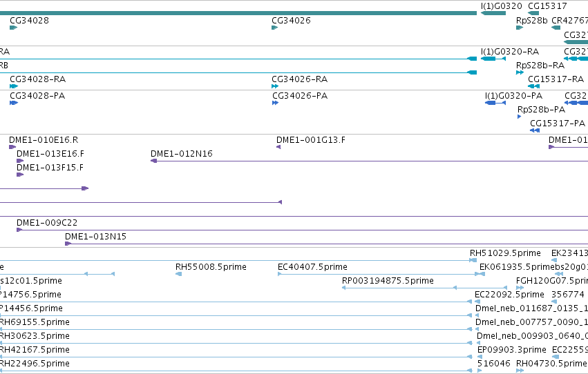Select transcript CG34028-RA
This screenshot has height=374, width=588.
point(37,79)
